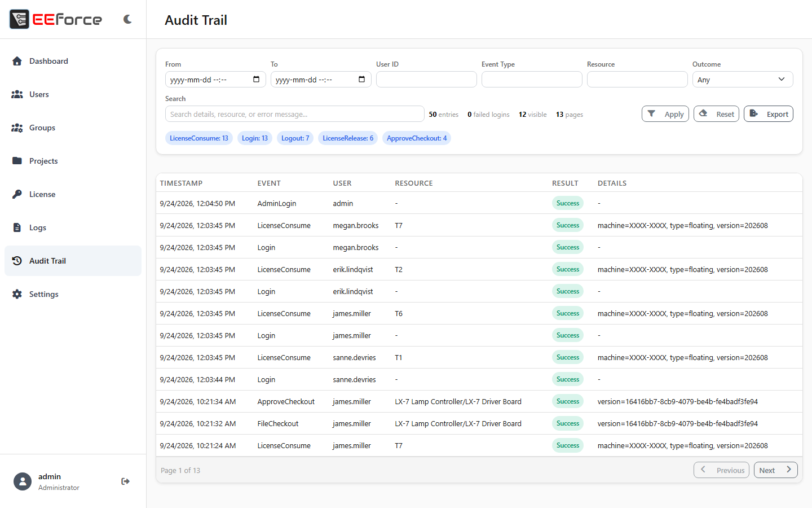Image resolution: width=812 pixels, height=508 pixels.
Task: Focus the Event Type input field
Action: (x=532, y=80)
